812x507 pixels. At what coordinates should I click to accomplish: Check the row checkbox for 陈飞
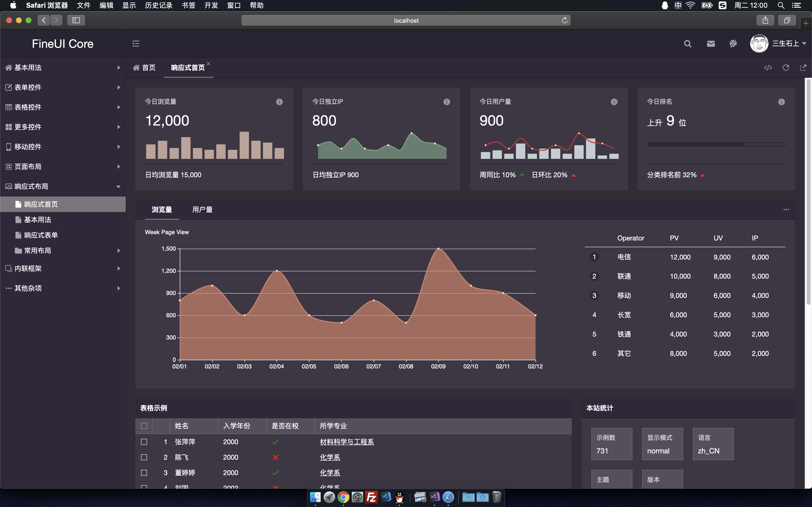point(144,457)
